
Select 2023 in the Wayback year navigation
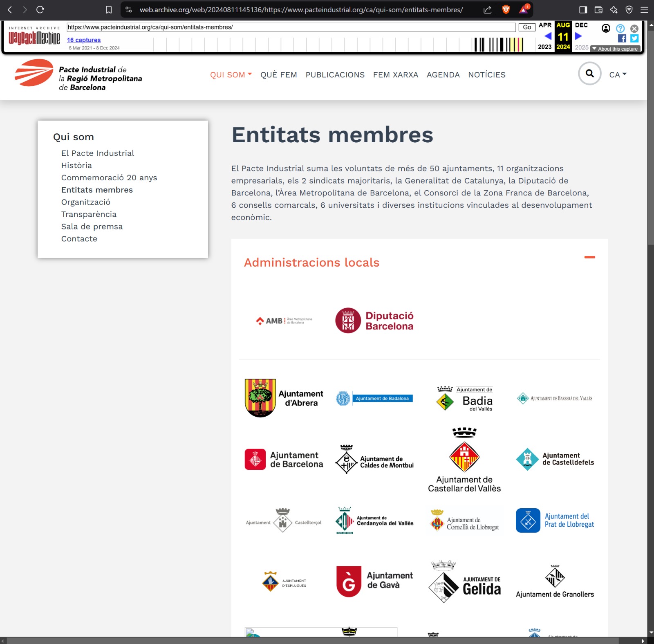pyautogui.click(x=544, y=47)
